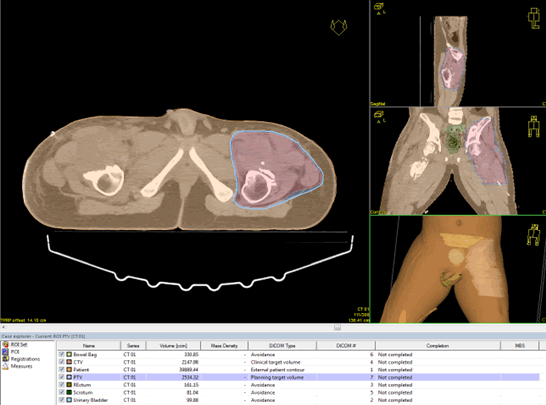Click the horizontal scrollbar left arrow
Image resolution: width=546 pixels, height=405 pixels.
3,328
